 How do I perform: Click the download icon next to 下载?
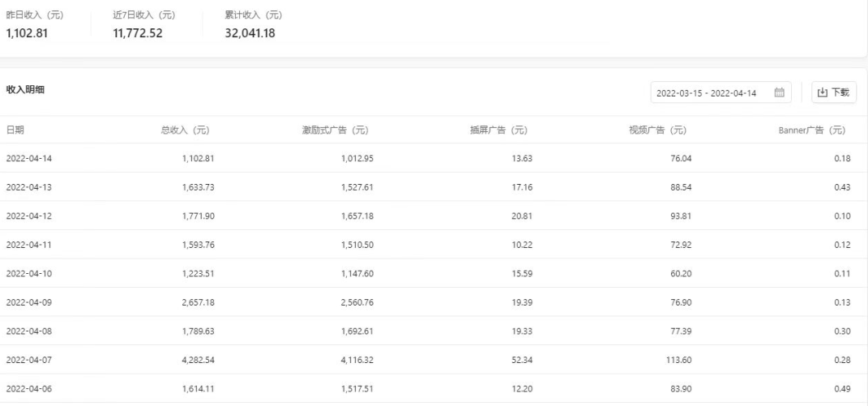pos(822,92)
